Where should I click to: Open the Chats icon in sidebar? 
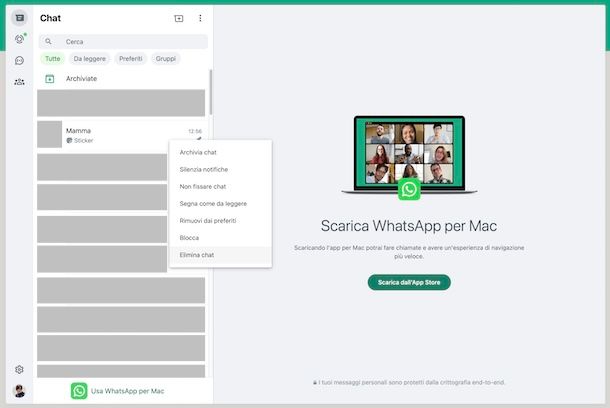click(19, 18)
